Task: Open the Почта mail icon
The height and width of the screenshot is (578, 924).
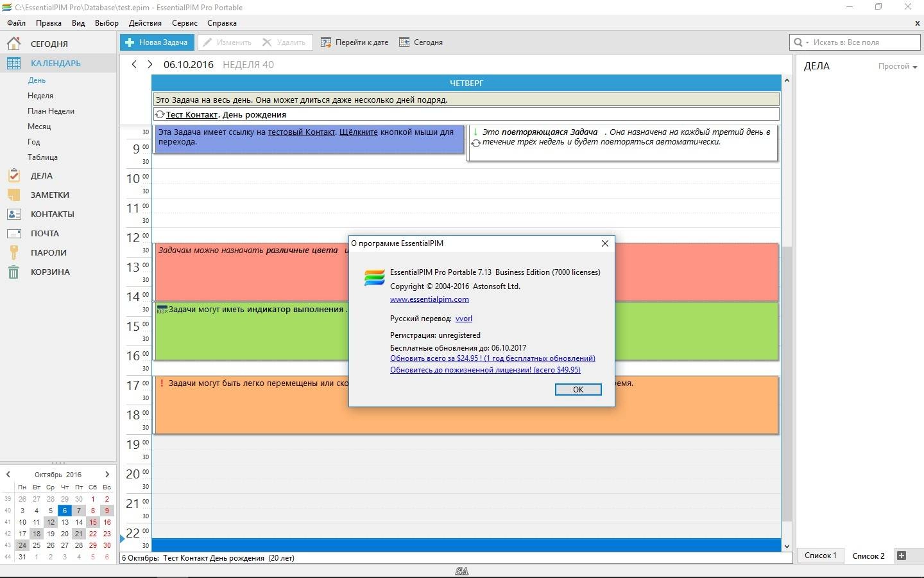Action: click(x=13, y=233)
